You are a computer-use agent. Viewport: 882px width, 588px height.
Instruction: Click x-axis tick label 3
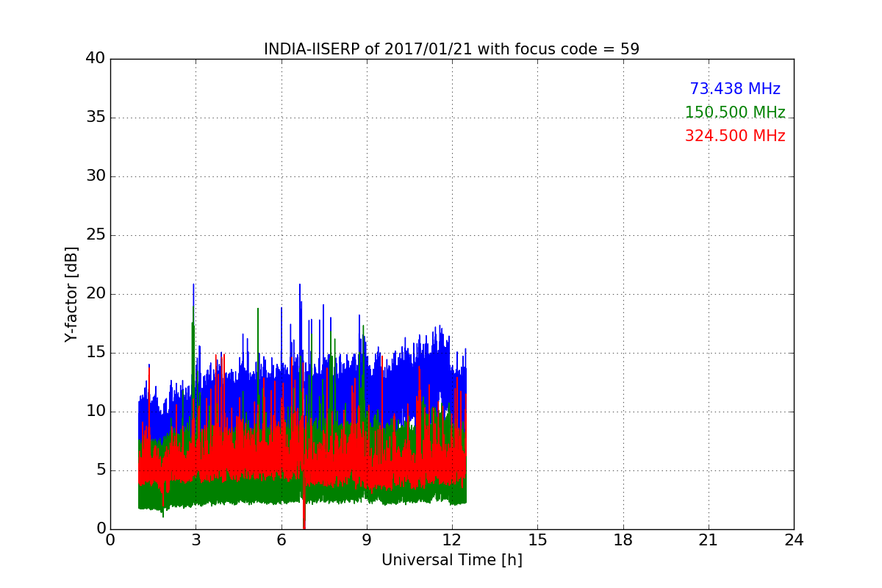tap(196, 539)
